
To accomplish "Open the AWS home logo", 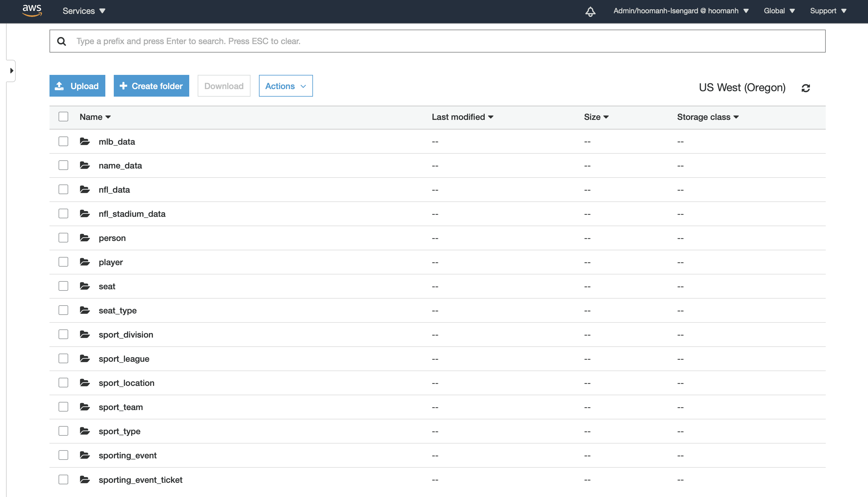I will pos(32,11).
